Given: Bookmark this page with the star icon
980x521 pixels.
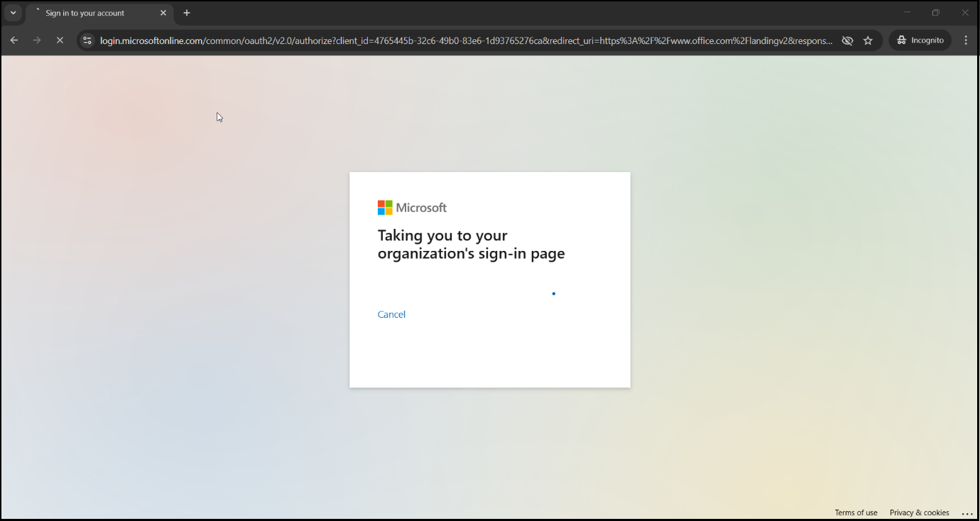Looking at the screenshot, I should 868,41.
